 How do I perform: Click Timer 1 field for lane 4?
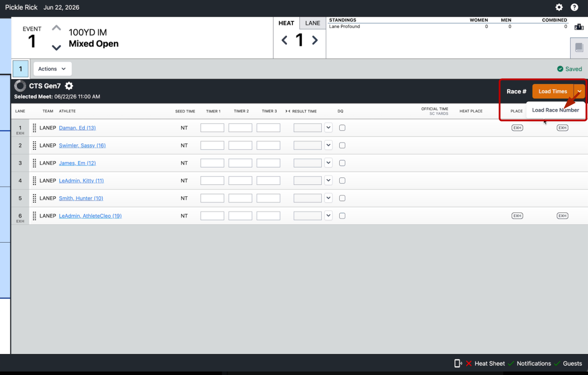212,181
